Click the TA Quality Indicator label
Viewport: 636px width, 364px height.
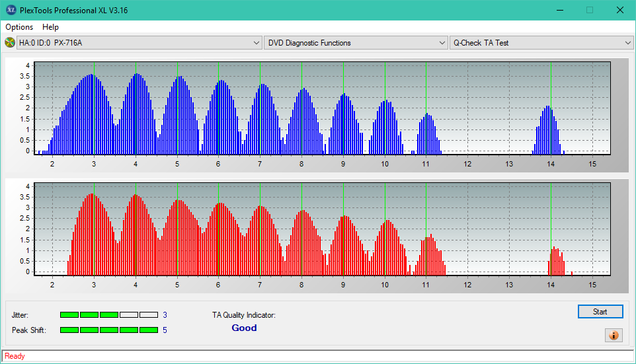[244, 315]
